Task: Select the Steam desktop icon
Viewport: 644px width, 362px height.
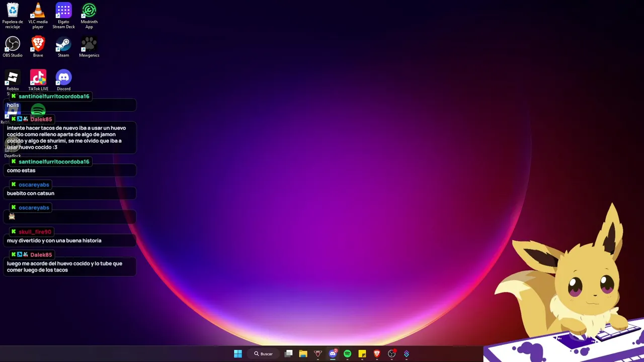Action: 63,47
